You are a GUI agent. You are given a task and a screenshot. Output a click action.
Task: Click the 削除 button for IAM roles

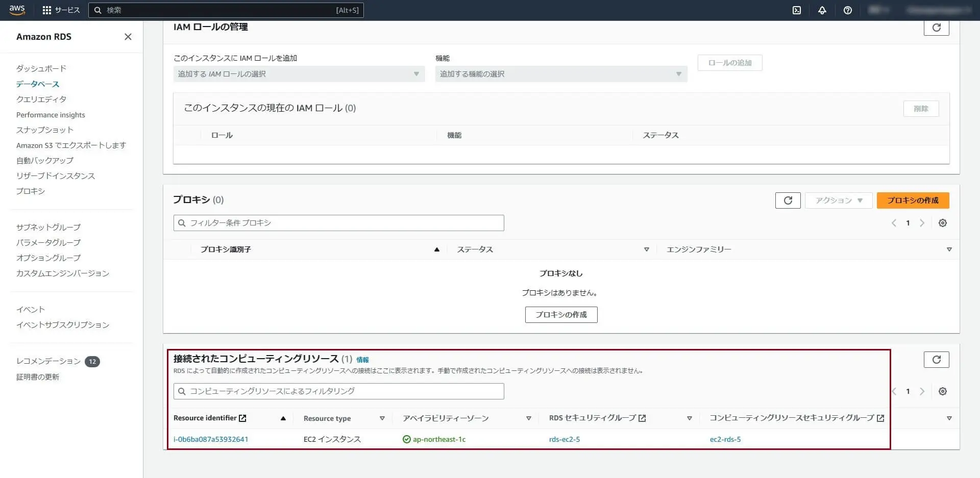pos(921,109)
